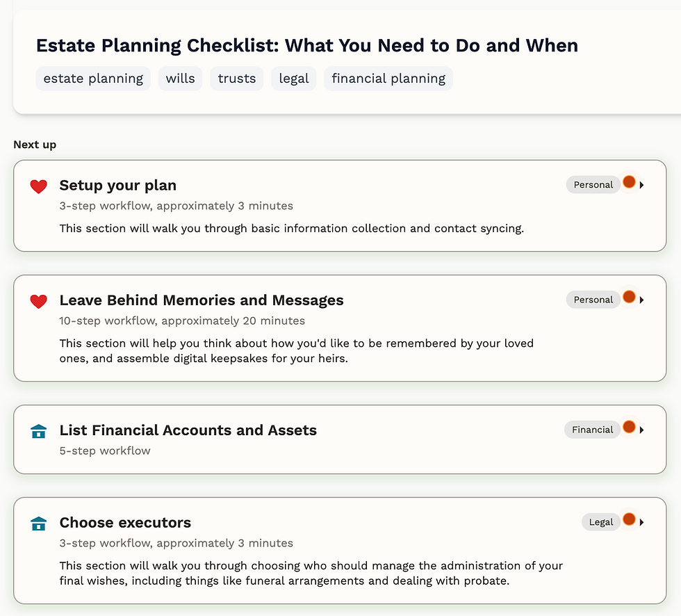681x616 pixels.
Task: Click bank icon beside List Financial Accounts
Action: coord(38,431)
